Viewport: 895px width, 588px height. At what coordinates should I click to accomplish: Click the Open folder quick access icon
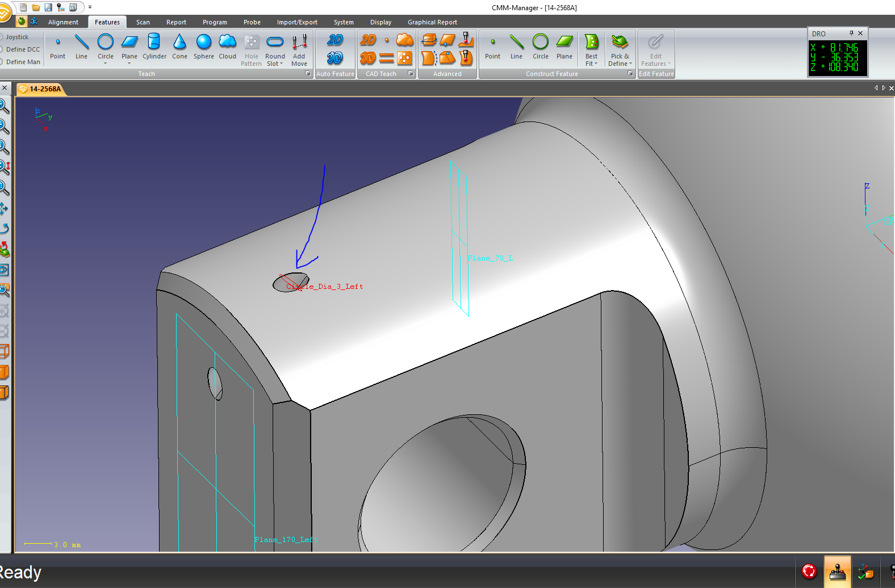(x=36, y=7)
